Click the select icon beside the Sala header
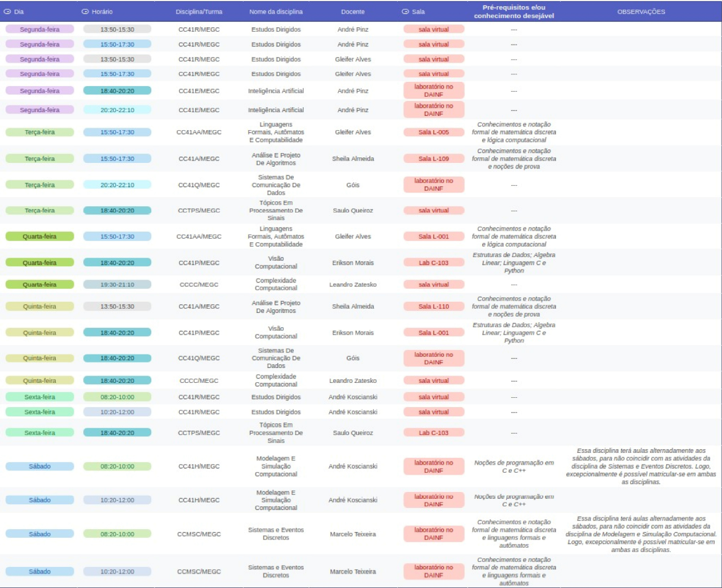Image resolution: width=722 pixels, height=588 pixels. [x=405, y=12]
